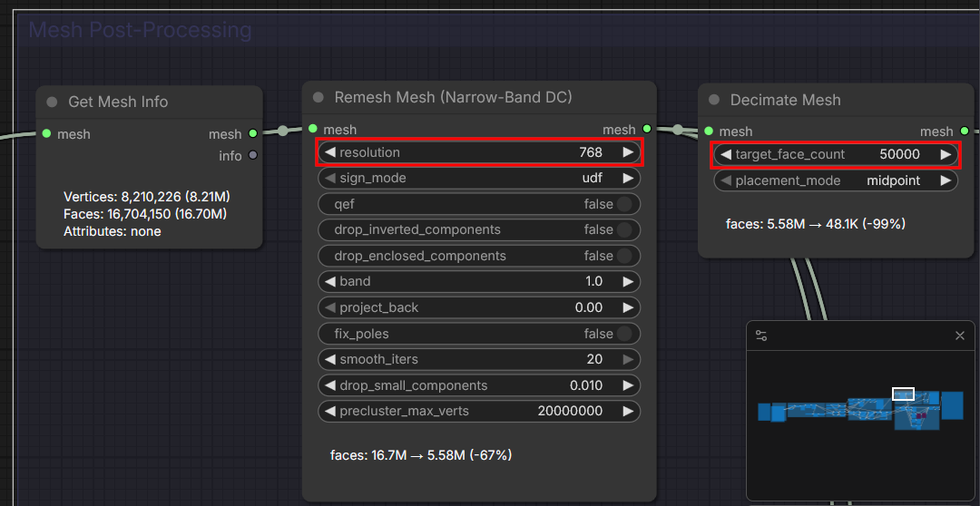Click target_face_count 50000 field
Viewport: 980px width, 506px height.
837,154
